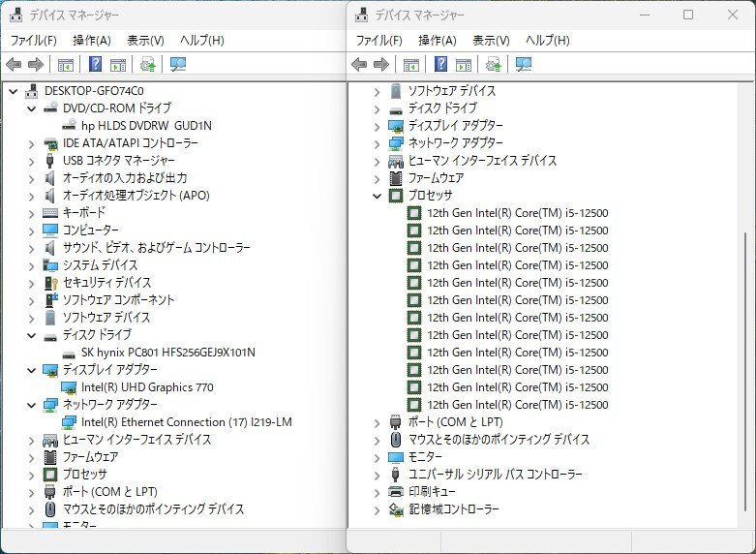The image size is (756, 554).
Task: Open ファイル(F) menu in left window
Action: click(33, 40)
